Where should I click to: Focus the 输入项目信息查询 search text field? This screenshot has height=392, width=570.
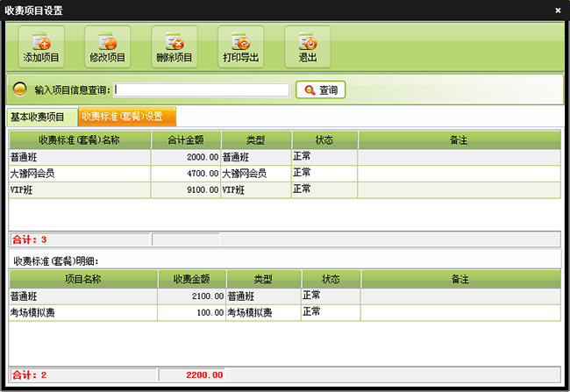201,89
